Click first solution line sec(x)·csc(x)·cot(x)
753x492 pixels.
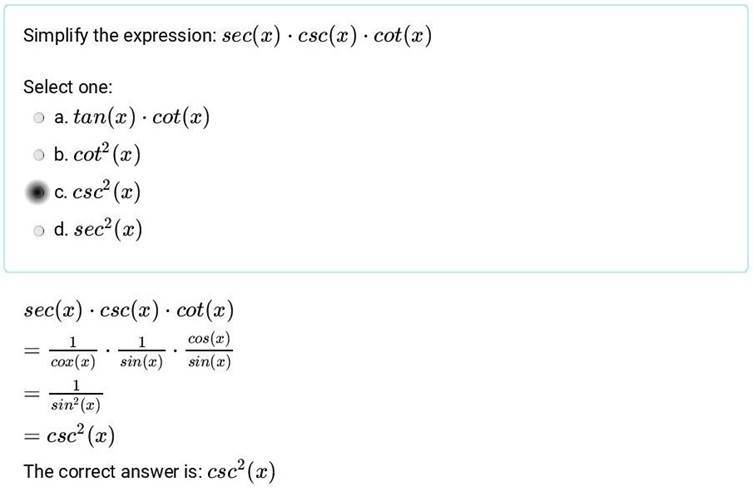[x=129, y=310]
